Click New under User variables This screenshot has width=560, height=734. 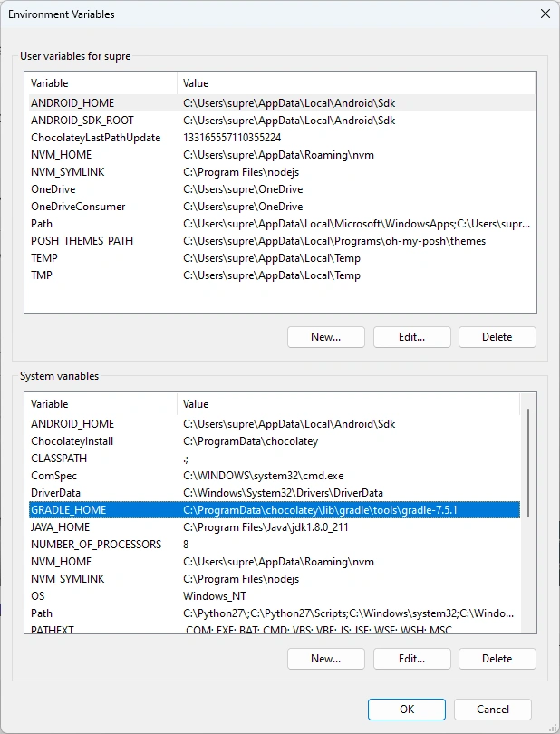click(x=325, y=337)
